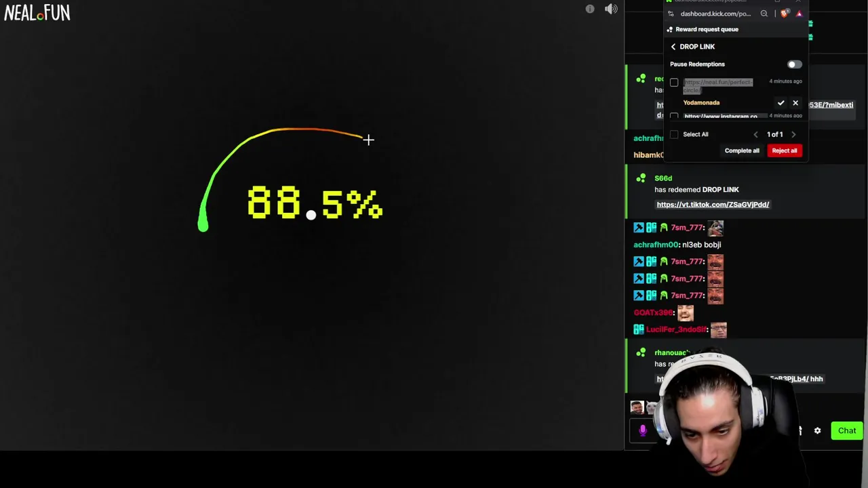This screenshot has height=488, width=868.
Task: Go back using the DROP LINK chevron
Action: tap(673, 47)
